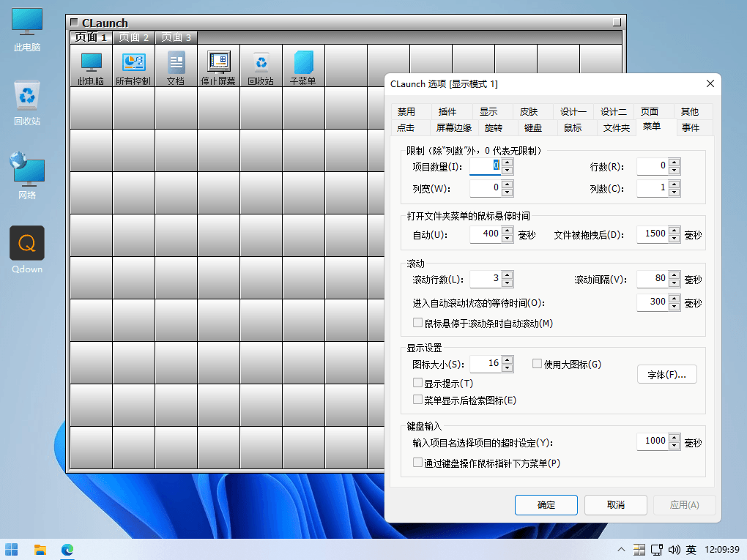Open the 屏幕边缘 options tab

[454, 127]
